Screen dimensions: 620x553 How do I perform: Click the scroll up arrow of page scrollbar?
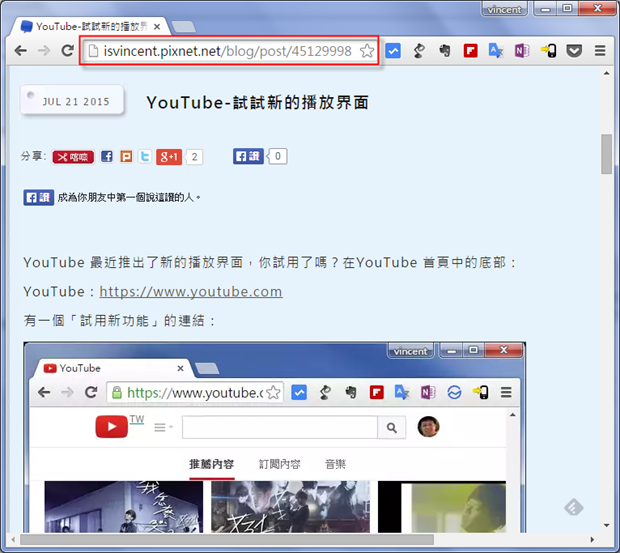(606, 73)
